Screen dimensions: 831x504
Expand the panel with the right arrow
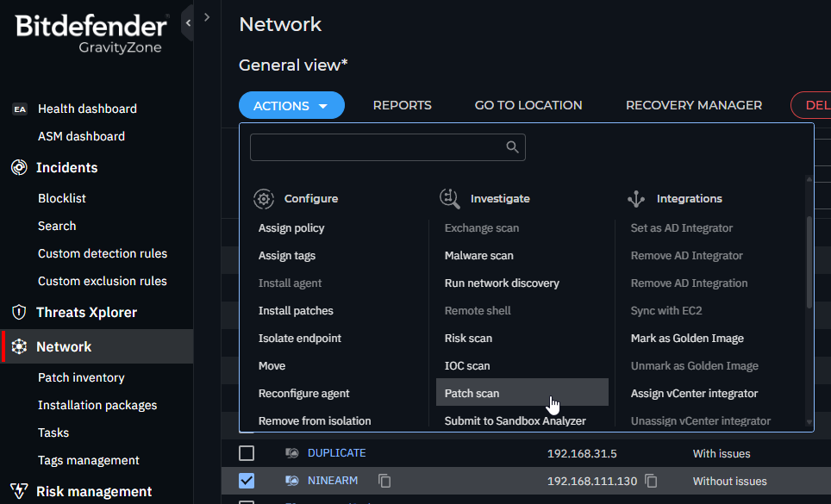(x=207, y=17)
